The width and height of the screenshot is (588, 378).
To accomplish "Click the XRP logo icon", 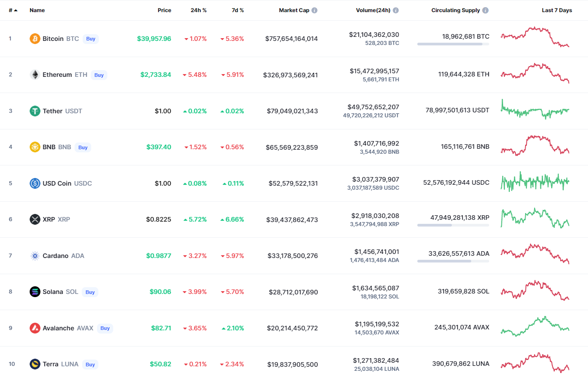I will pos(35,219).
